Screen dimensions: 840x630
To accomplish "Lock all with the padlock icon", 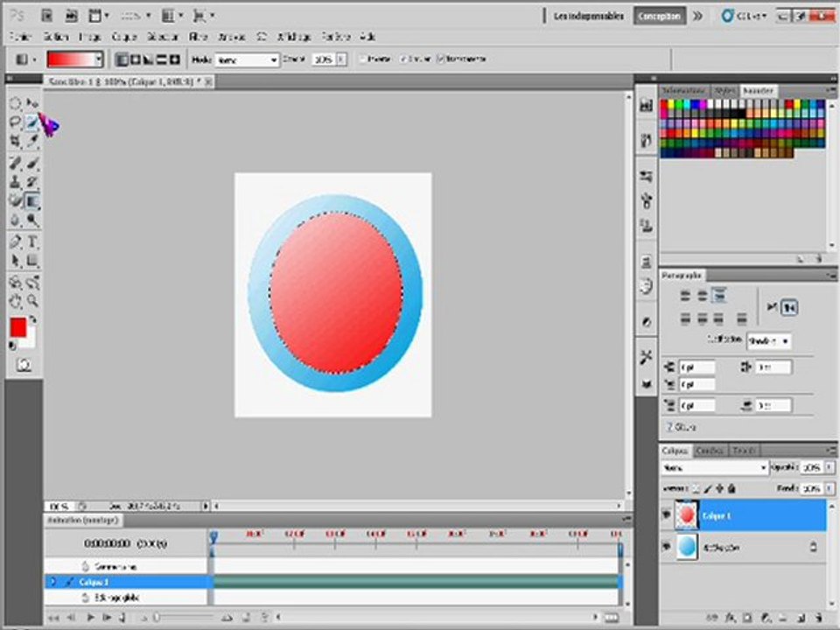I will tap(731, 488).
